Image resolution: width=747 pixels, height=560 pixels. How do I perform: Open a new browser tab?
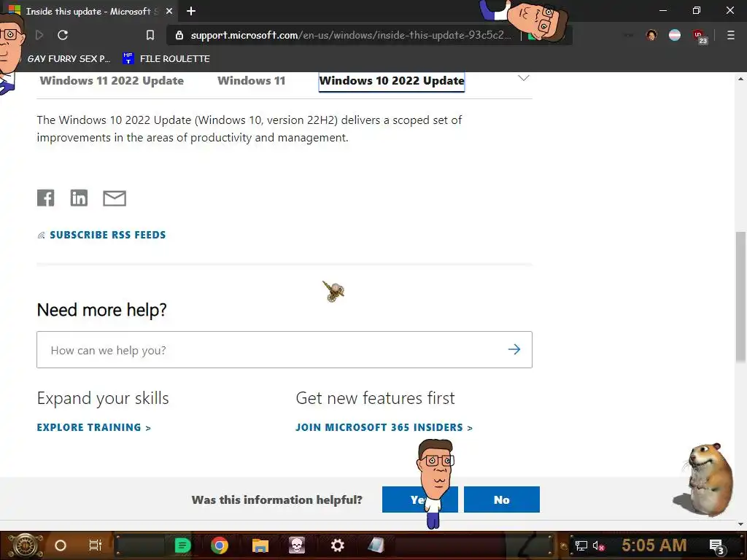pos(191,11)
